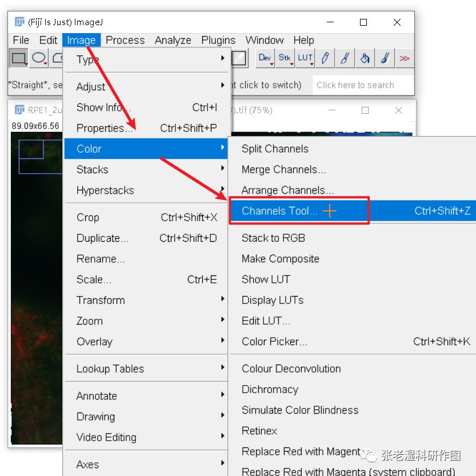This screenshot has width=476, height=476.
Task: Choose Crop from Image menu
Action: point(146,217)
